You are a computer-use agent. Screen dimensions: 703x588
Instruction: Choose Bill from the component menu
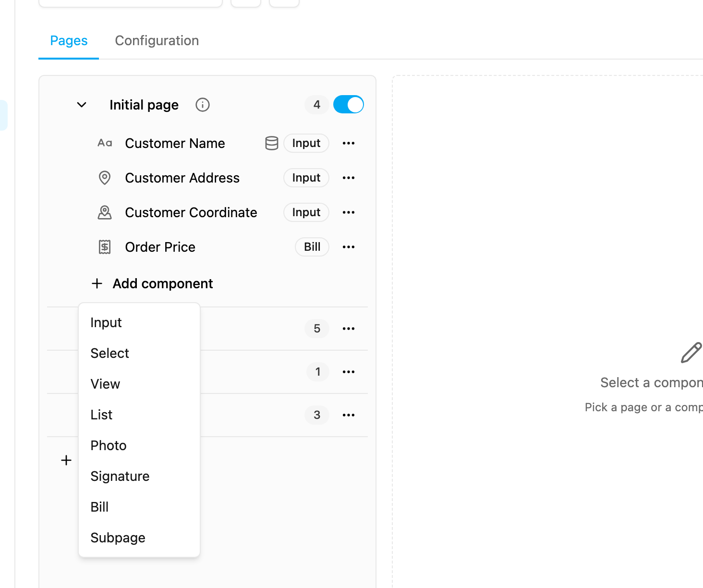click(x=139, y=507)
